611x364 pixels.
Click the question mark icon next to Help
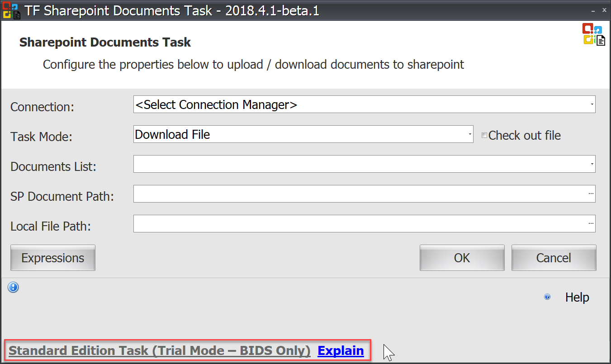tap(547, 297)
